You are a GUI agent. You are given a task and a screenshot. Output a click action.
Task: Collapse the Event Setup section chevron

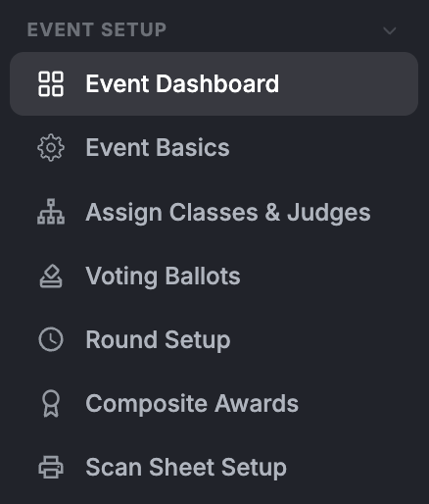[389, 30]
